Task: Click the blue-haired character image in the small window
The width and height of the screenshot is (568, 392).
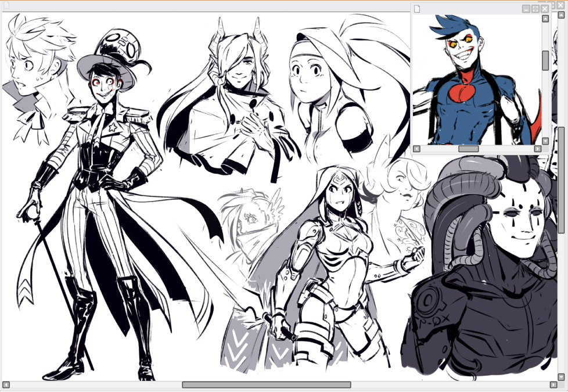Action: pos(477,80)
